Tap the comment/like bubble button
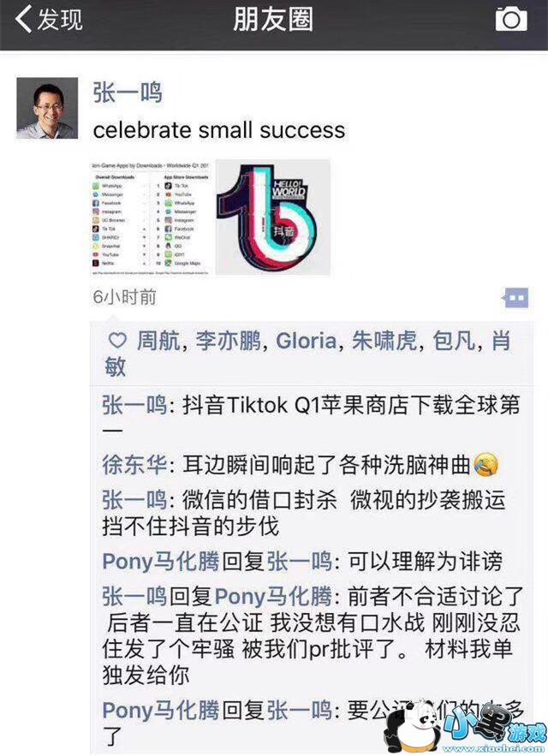 (x=515, y=298)
